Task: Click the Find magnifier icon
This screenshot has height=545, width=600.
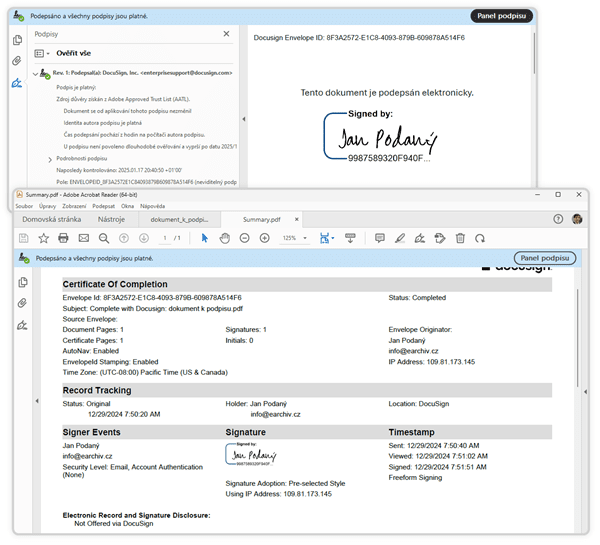Action: click(x=104, y=238)
